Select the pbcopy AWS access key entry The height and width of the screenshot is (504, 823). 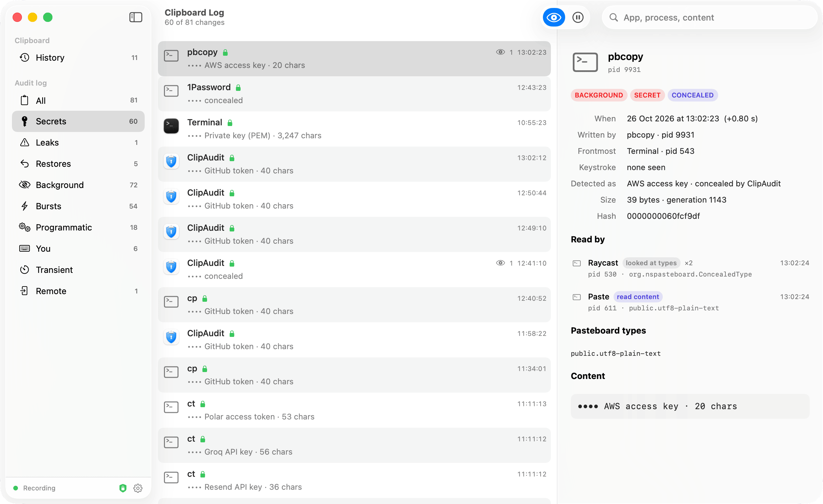(x=354, y=59)
